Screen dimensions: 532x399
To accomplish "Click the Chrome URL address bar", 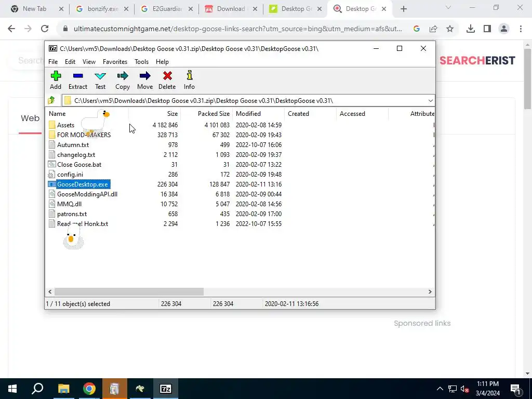I will click(237, 29).
